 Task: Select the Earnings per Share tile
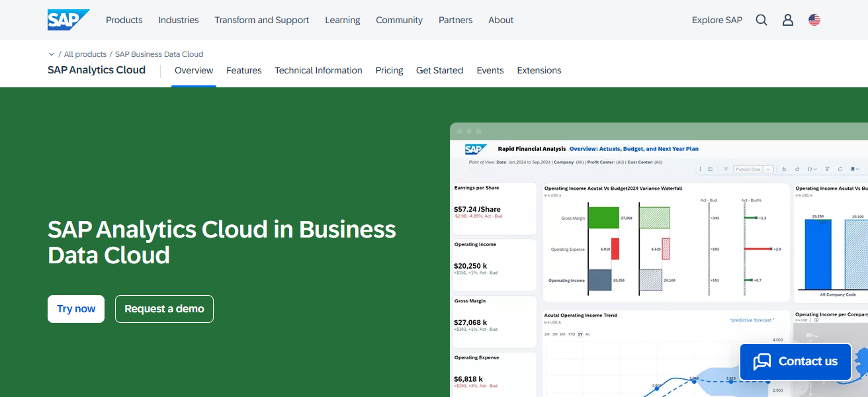[x=494, y=208]
